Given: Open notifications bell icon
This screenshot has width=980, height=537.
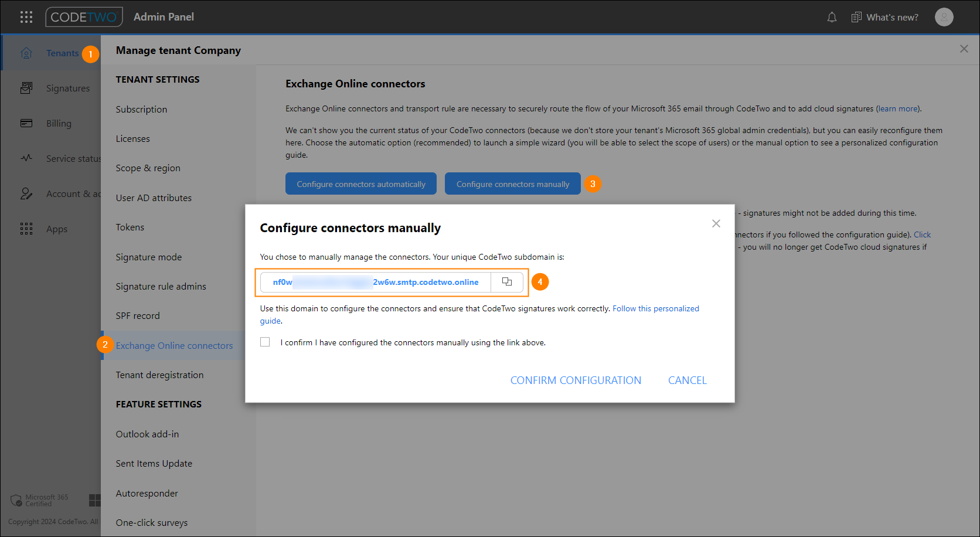Looking at the screenshot, I should (832, 17).
